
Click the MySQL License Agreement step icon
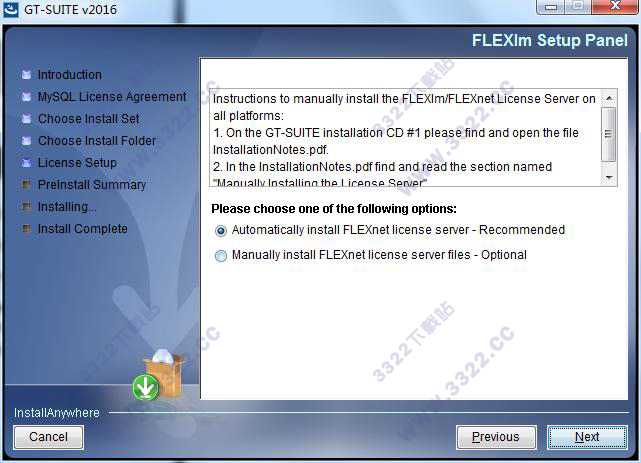point(26,96)
